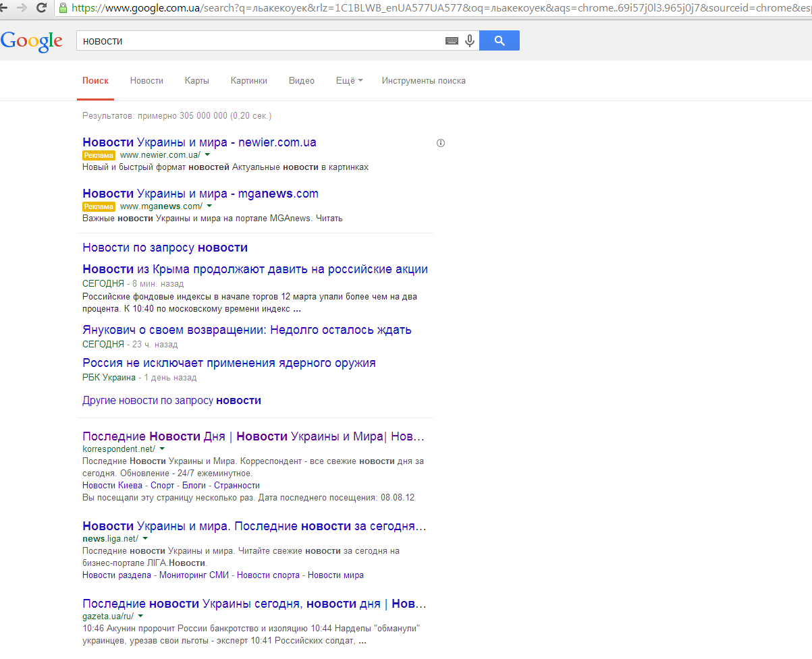Click the blue search magnifier button

499,40
